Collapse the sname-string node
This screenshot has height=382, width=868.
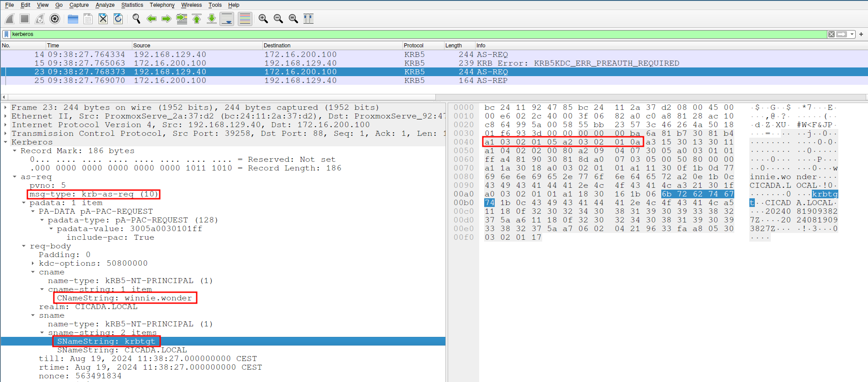42,333
